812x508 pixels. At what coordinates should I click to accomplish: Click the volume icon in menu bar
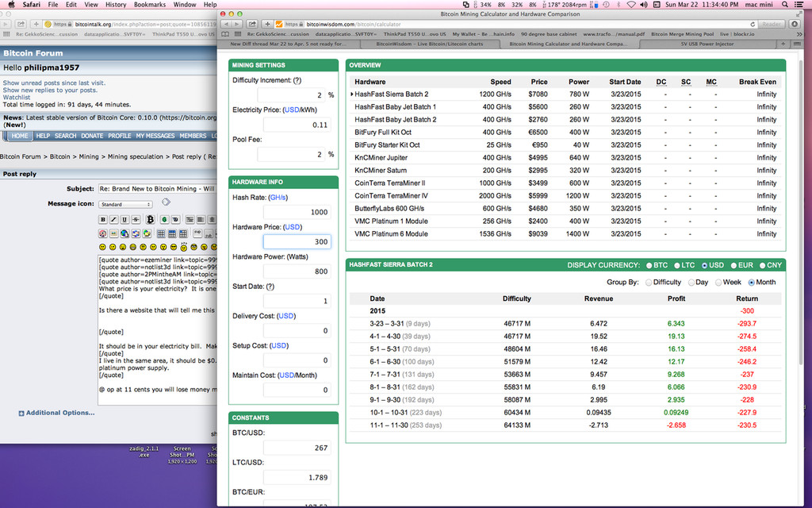pyautogui.click(x=644, y=5)
